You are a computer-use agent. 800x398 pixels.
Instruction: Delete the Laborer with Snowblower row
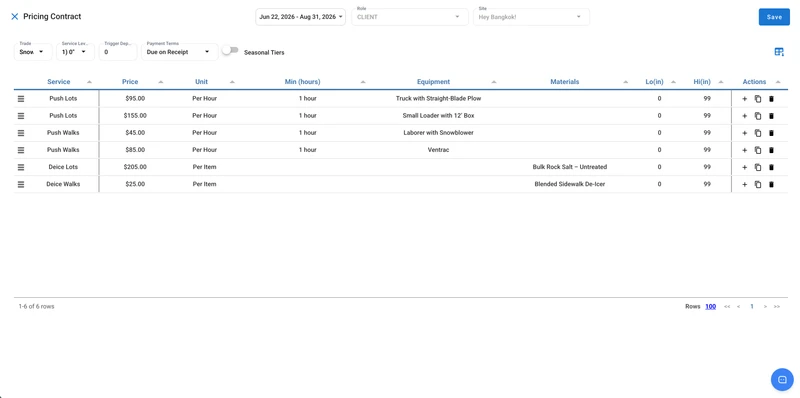click(771, 133)
